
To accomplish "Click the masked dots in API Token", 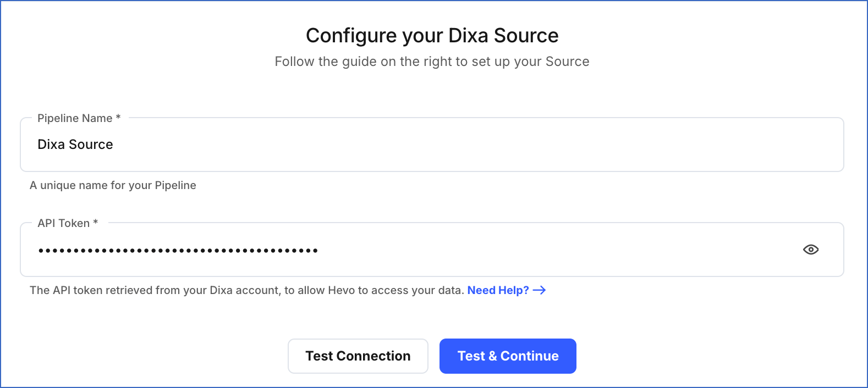I will 177,250.
